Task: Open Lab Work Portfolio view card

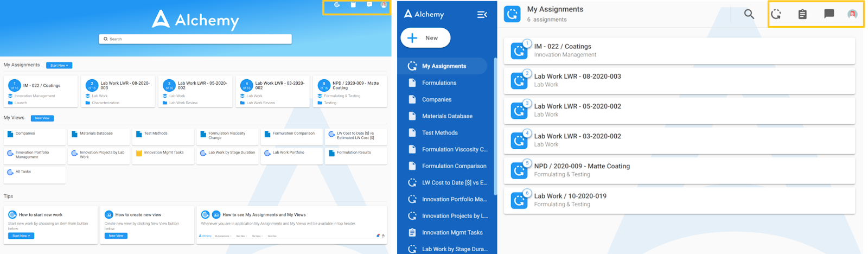Action: [291, 156]
